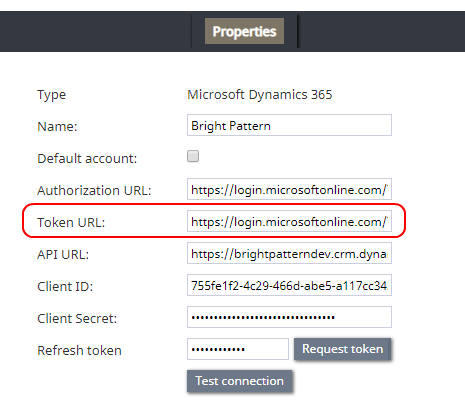This screenshot has width=465, height=409.
Task: Click the Token URL field
Action: tap(289, 221)
